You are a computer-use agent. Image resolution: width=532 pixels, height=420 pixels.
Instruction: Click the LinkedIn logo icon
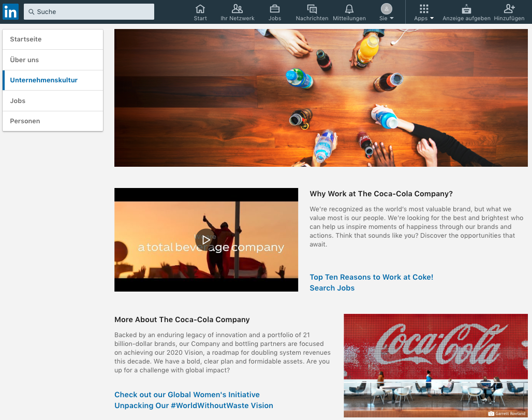[11, 11]
